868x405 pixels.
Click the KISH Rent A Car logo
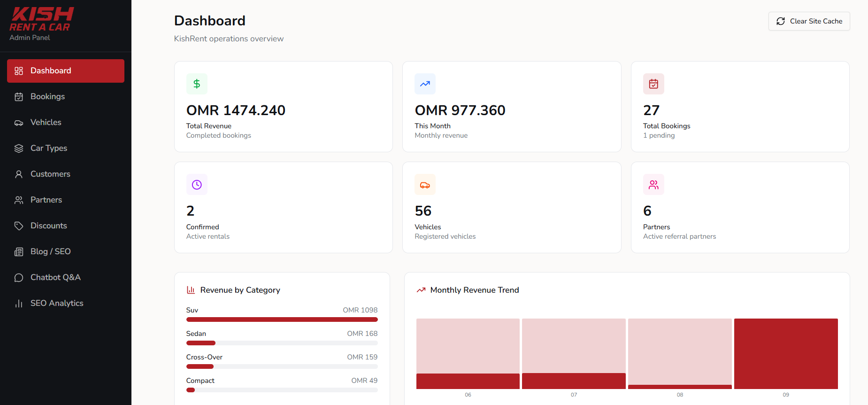(42, 20)
